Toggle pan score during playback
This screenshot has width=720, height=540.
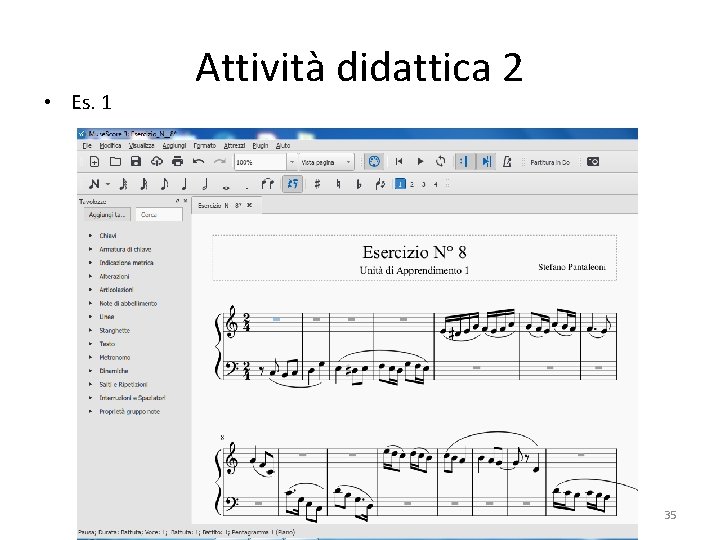click(x=486, y=162)
